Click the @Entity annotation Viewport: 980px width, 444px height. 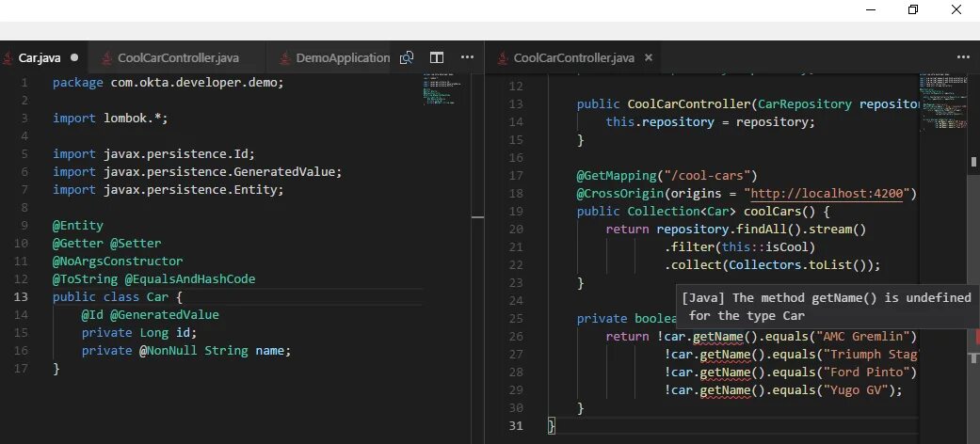[78, 226]
